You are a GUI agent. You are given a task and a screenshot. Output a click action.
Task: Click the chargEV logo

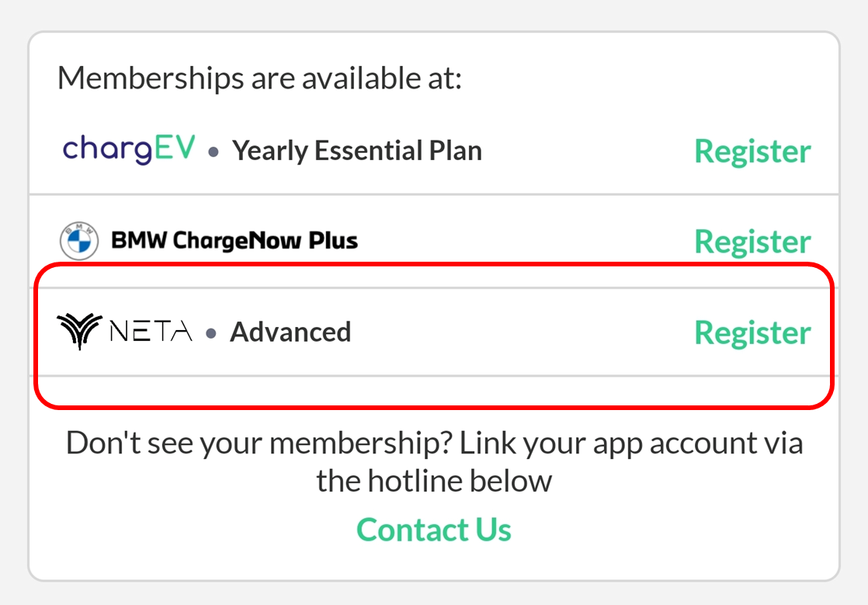128,149
